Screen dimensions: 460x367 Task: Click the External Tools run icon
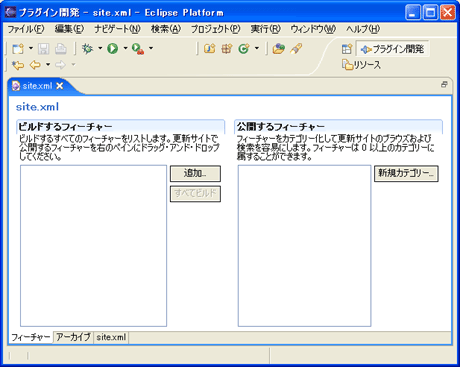pyautogui.click(x=138, y=49)
